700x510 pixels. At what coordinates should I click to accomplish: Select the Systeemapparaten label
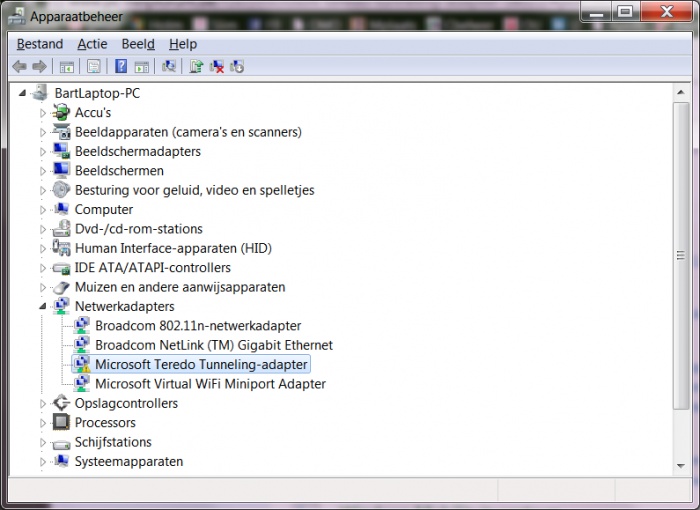[129, 461]
